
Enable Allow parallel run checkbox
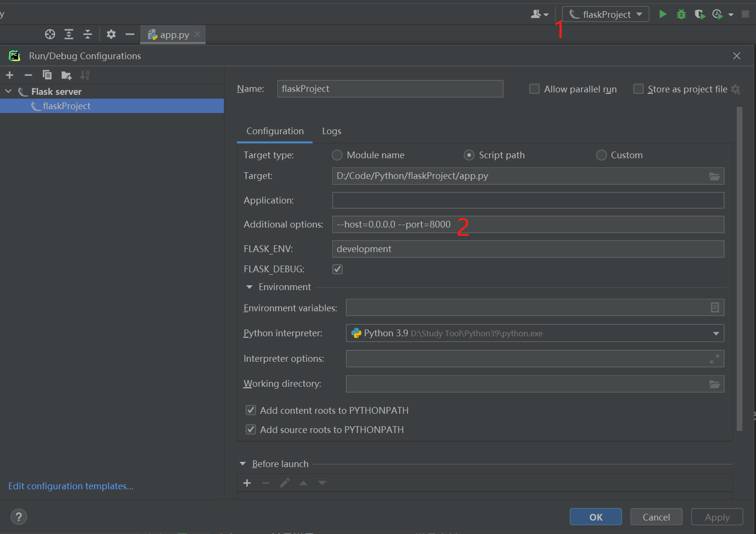point(534,89)
